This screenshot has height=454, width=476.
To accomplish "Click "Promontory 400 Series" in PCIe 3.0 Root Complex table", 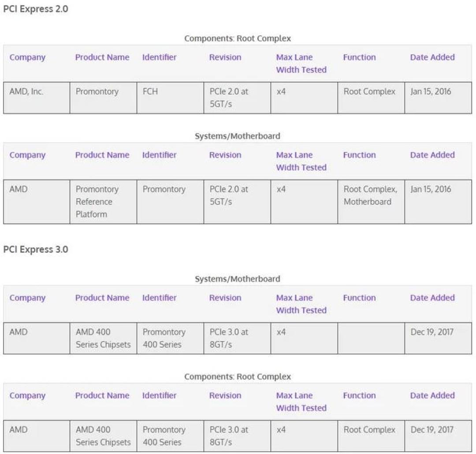I will (x=164, y=436).
